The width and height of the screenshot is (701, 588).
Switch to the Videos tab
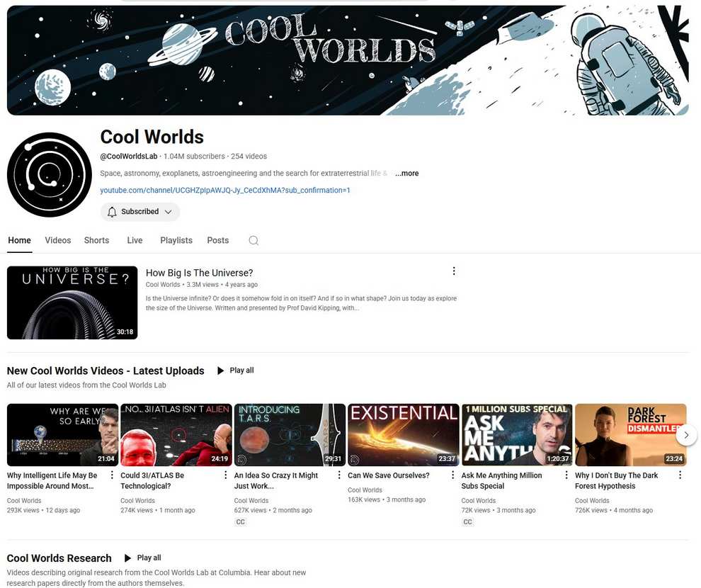coord(58,241)
